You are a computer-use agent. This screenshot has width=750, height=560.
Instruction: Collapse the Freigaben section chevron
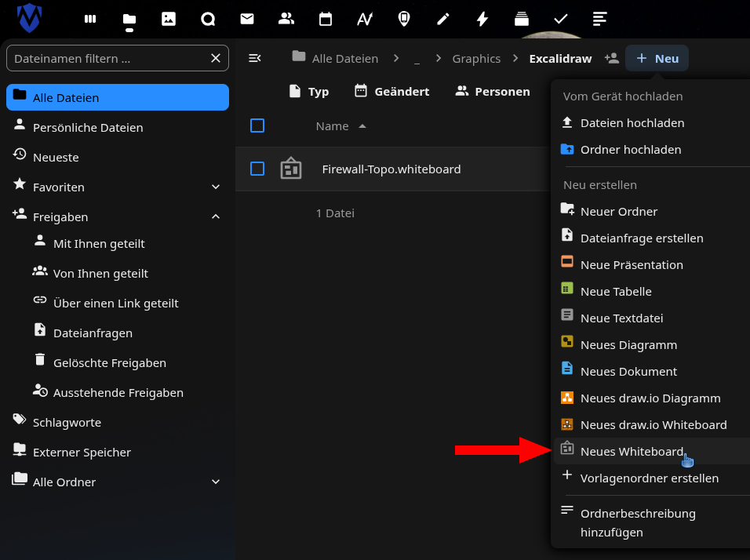click(x=216, y=216)
